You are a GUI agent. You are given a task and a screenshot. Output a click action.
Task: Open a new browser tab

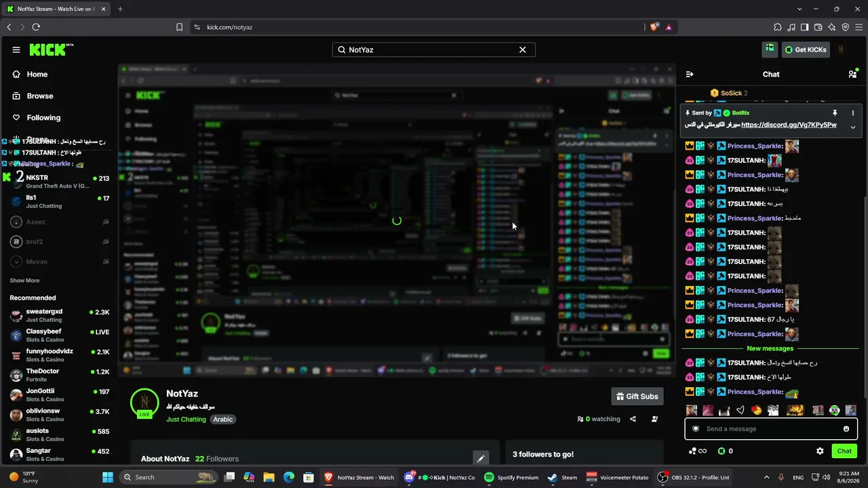tap(120, 9)
